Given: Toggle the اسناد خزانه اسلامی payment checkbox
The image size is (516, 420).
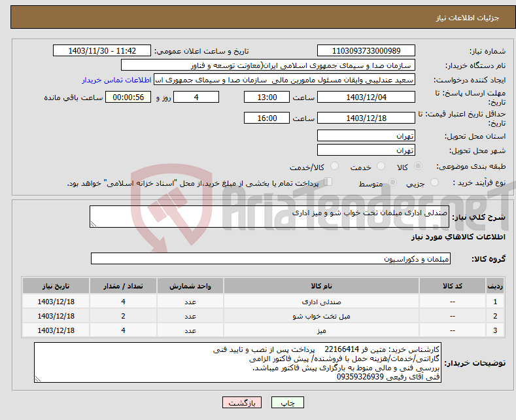Looking at the screenshot, I should point(328,181).
